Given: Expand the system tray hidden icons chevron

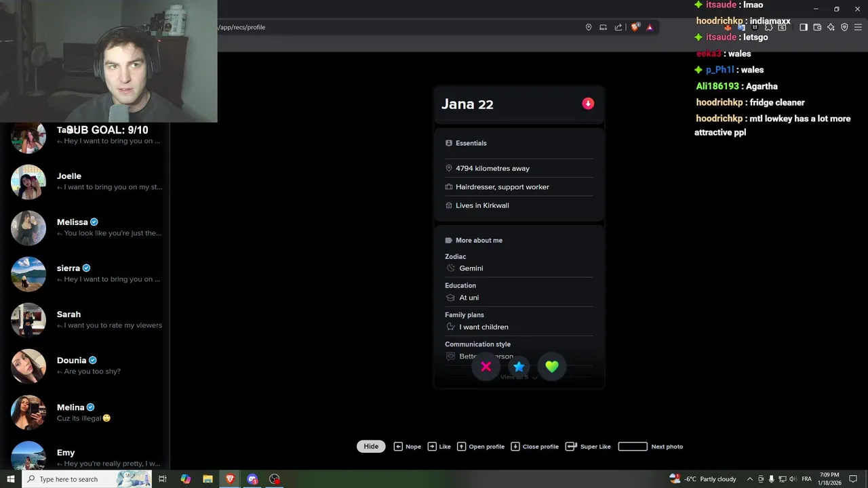Looking at the screenshot, I should click(749, 479).
